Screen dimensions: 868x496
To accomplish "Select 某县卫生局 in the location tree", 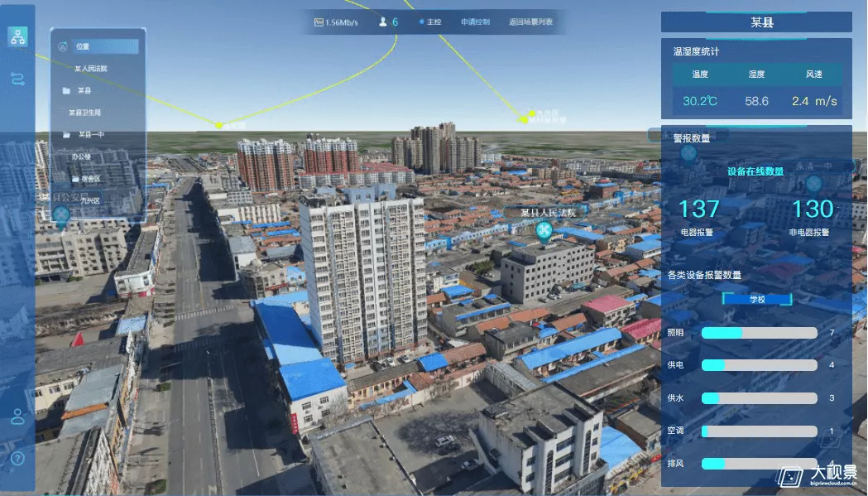I will (84, 113).
